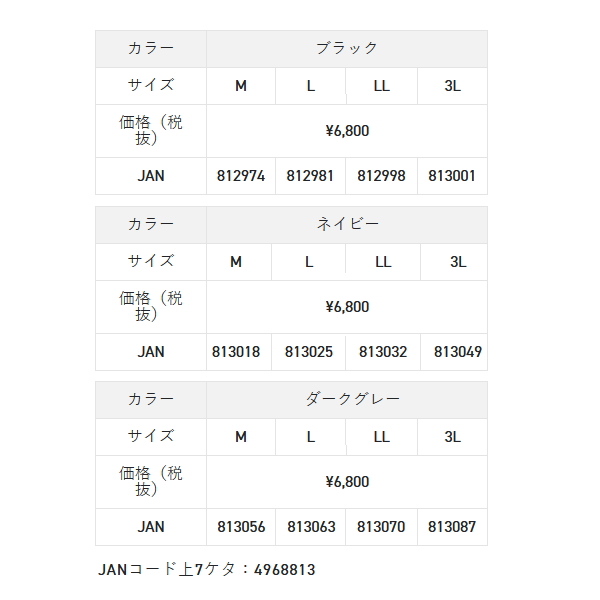600x600 pixels.
Task: Select JAN code 813056
Action: tap(241, 527)
